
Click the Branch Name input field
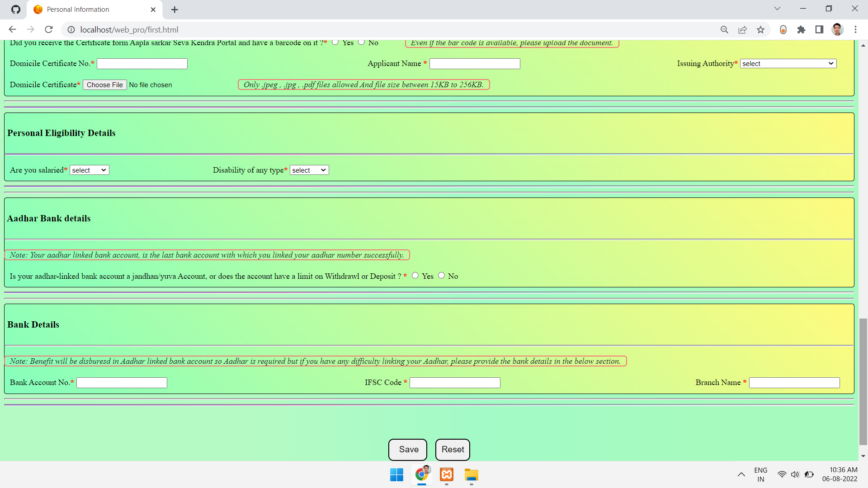tap(794, 383)
